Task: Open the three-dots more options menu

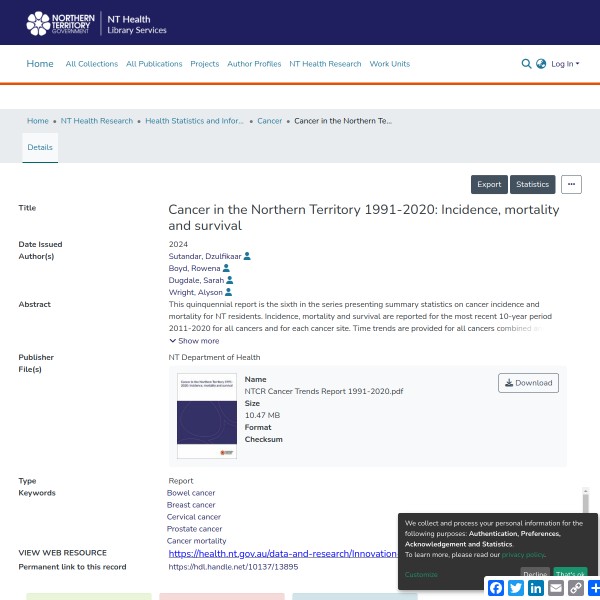Action: (571, 184)
